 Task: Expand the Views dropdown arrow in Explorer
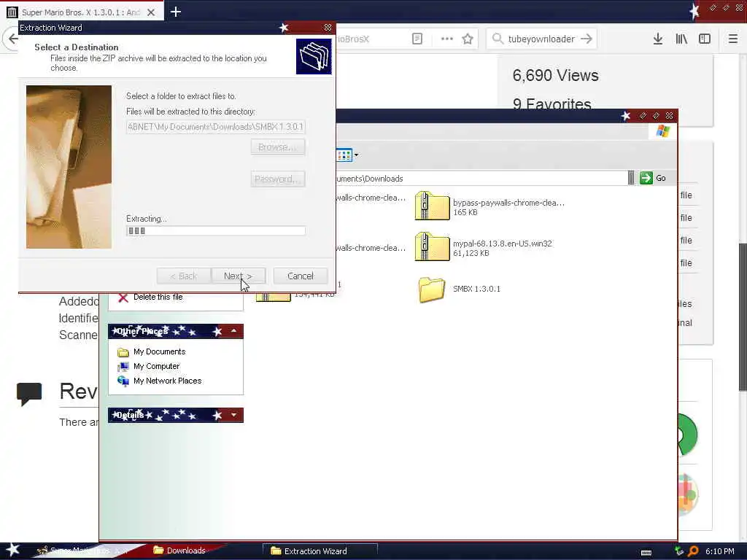click(x=356, y=155)
